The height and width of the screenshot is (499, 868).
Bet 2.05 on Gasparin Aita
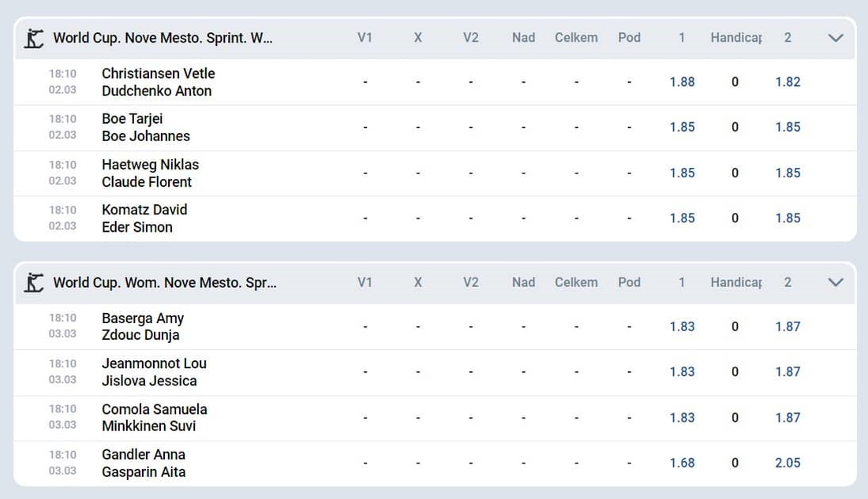coord(788,464)
